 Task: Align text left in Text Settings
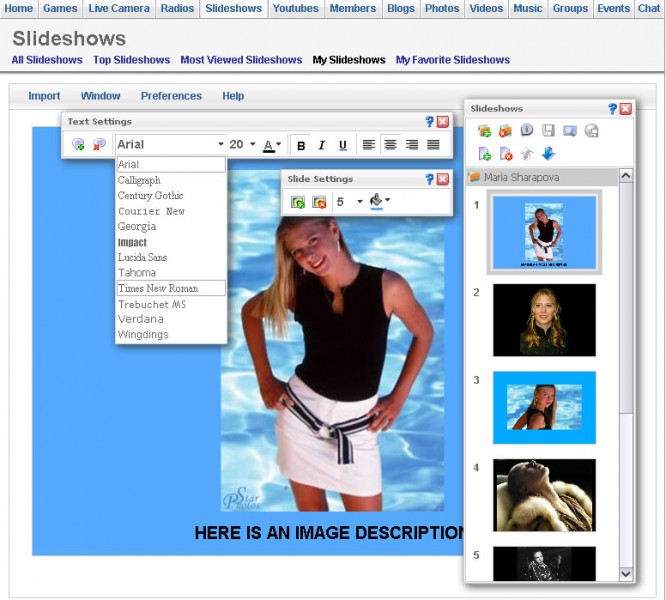(369, 145)
